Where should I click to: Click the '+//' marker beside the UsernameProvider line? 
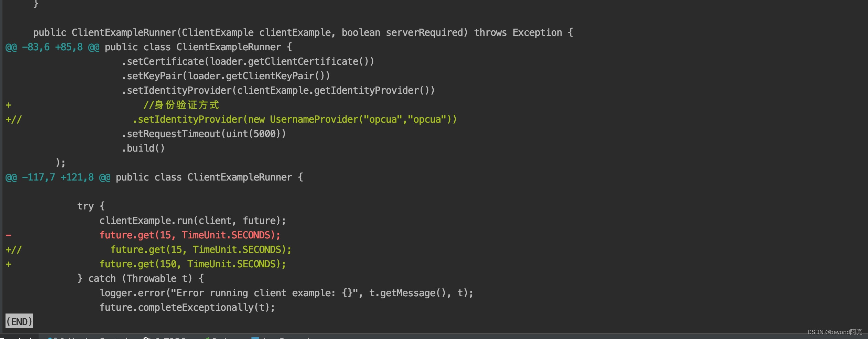[x=14, y=120]
